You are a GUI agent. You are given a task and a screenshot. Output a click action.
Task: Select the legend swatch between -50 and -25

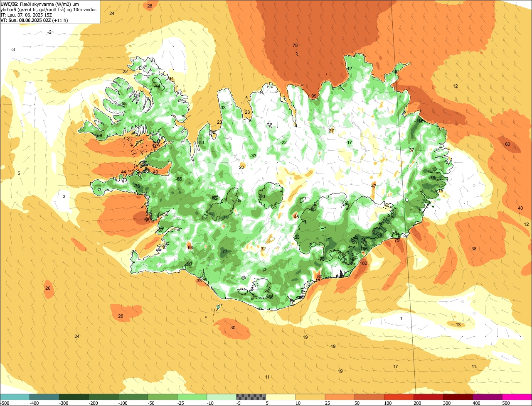[163, 397]
